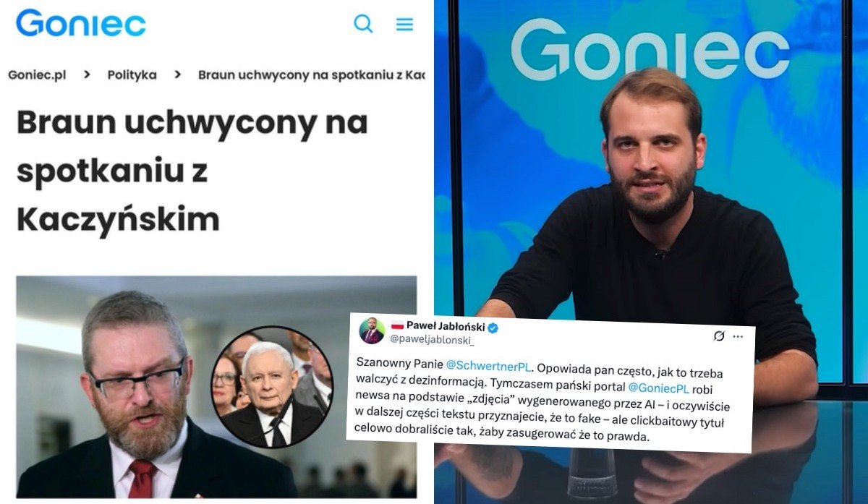Click the chevron after Goniec.pl breadcrumb
The image size is (868, 504).
tap(87, 74)
